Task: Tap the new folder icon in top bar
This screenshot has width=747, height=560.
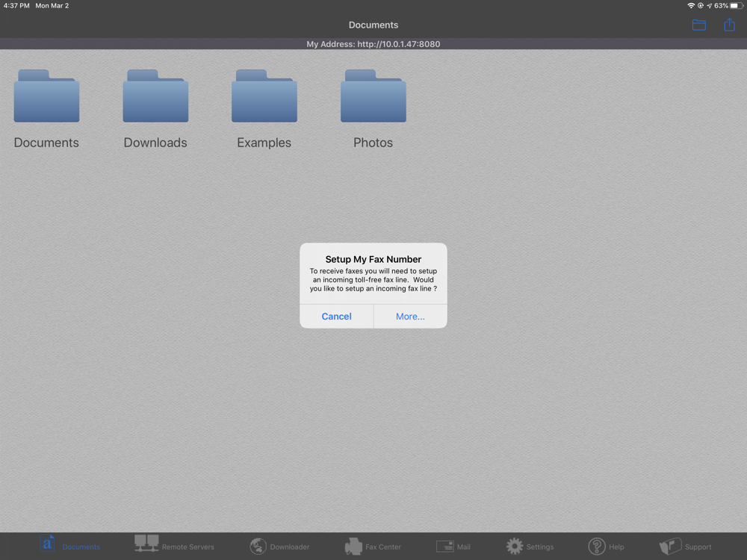Action: [699, 25]
